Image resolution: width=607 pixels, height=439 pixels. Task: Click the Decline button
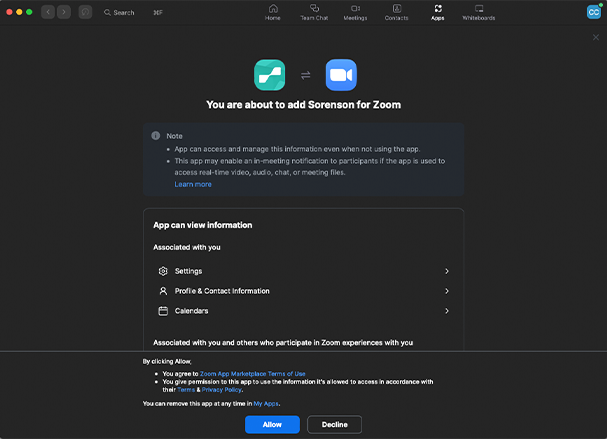click(334, 424)
